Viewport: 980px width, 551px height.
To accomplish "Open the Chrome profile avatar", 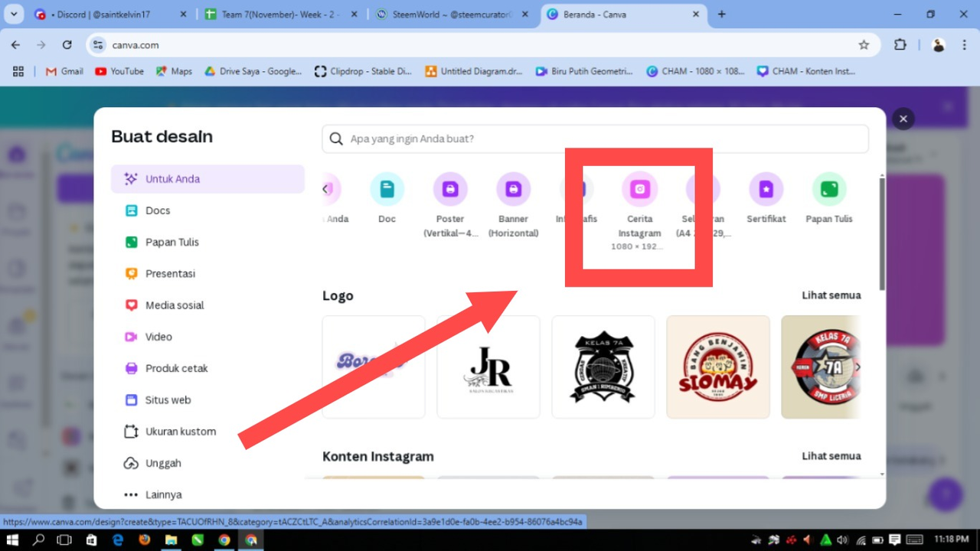I will tap(939, 45).
